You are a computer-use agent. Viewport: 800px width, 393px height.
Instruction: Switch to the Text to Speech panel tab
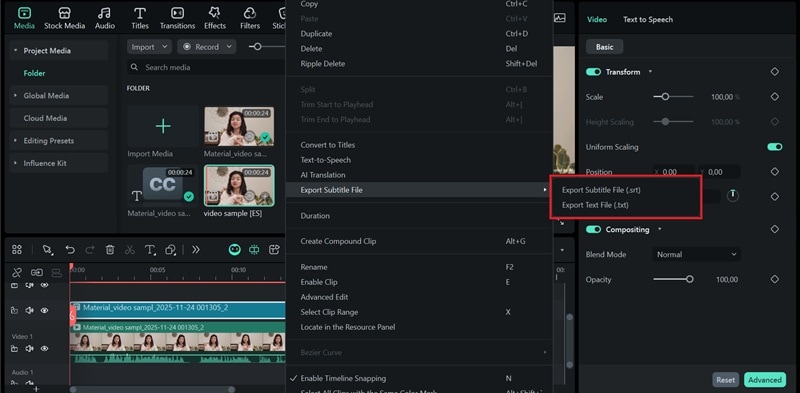[647, 19]
